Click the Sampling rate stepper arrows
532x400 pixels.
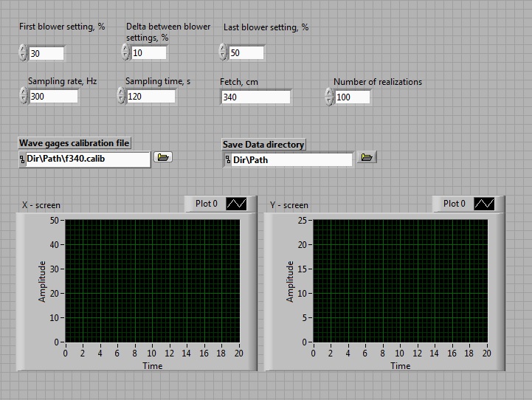[x=23, y=96]
